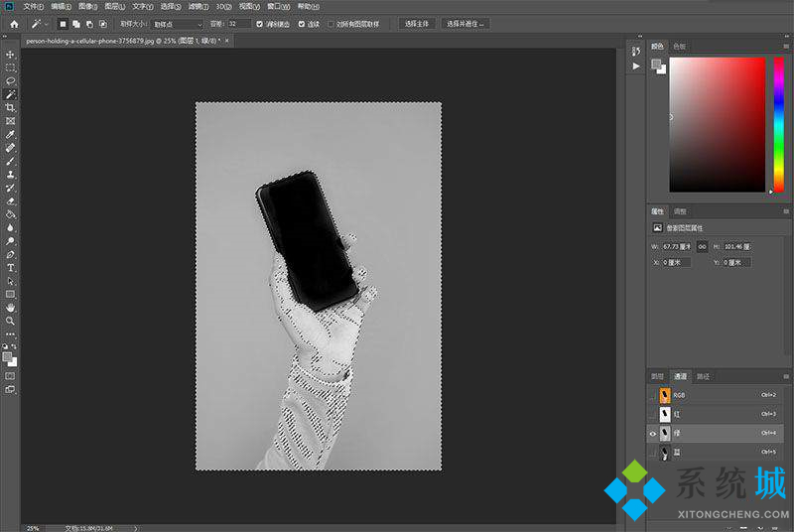Select the Horizontal Type tool
794x532 pixels.
(x=11, y=268)
